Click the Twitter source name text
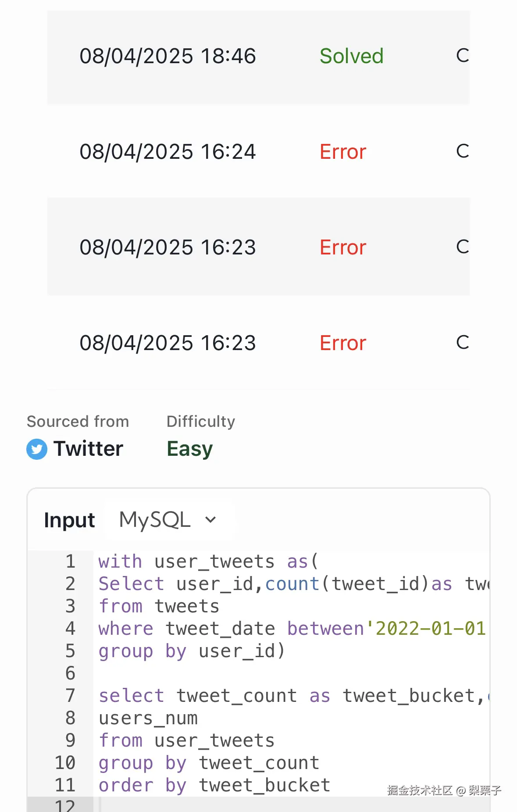Image resolution: width=517 pixels, height=812 pixels. coord(88,449)
